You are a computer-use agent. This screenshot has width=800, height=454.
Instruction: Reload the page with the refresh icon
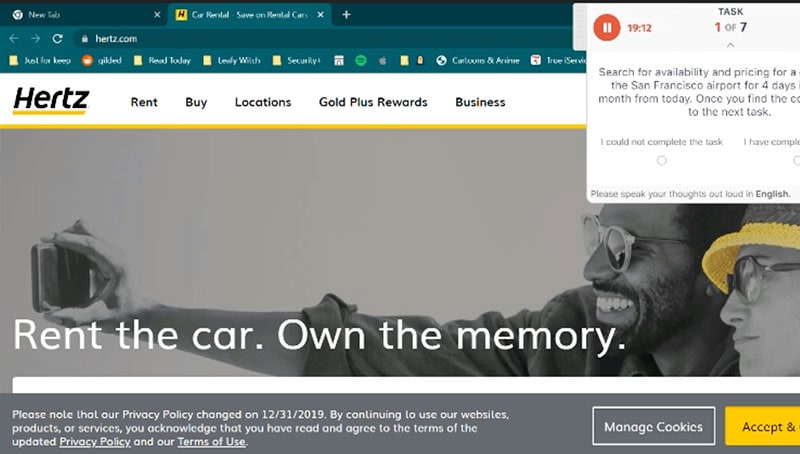(x=58, y=38)
